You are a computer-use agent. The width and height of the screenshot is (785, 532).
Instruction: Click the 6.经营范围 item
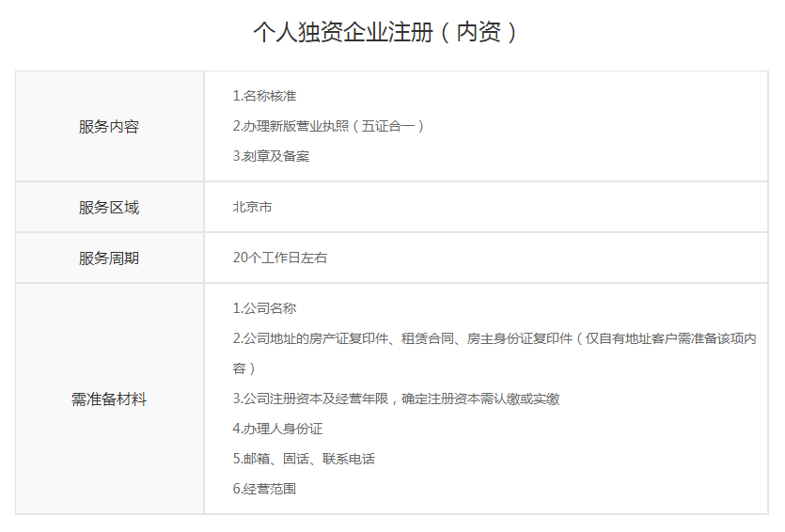point(265,489)
